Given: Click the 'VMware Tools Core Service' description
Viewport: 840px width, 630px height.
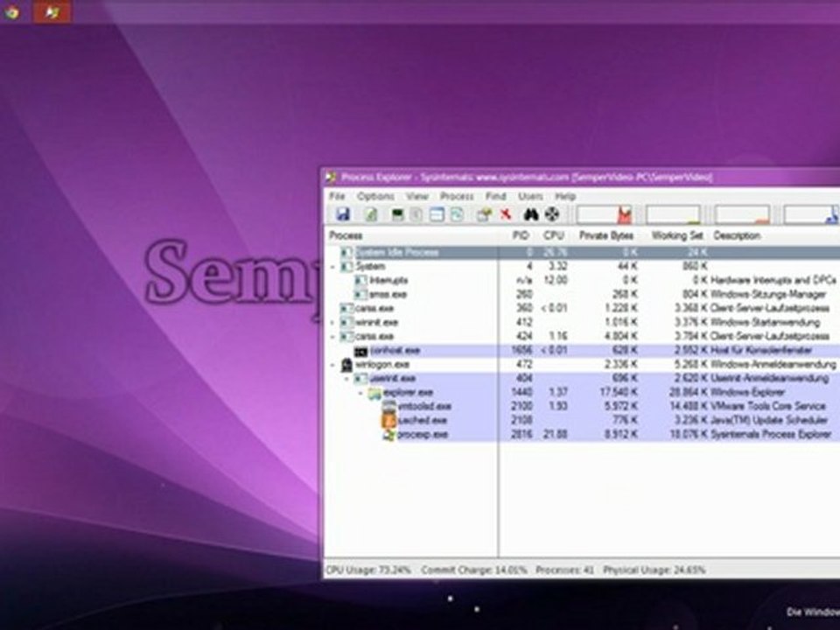Looking at the screenshot, I should coord(767,407).
